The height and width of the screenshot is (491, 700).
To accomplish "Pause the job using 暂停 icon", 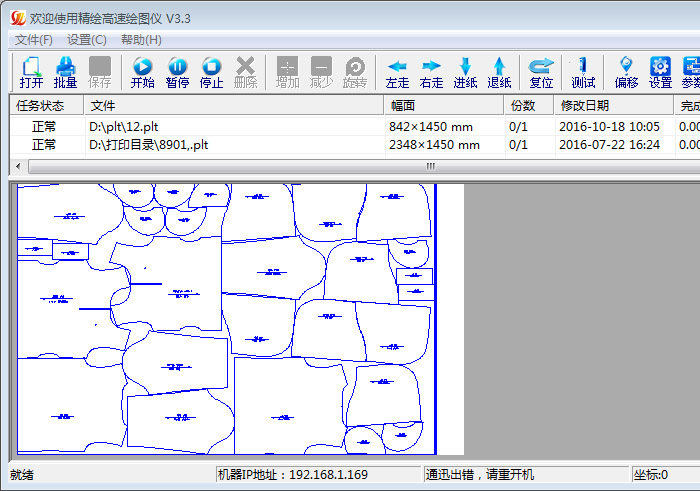I will point(177,72).
